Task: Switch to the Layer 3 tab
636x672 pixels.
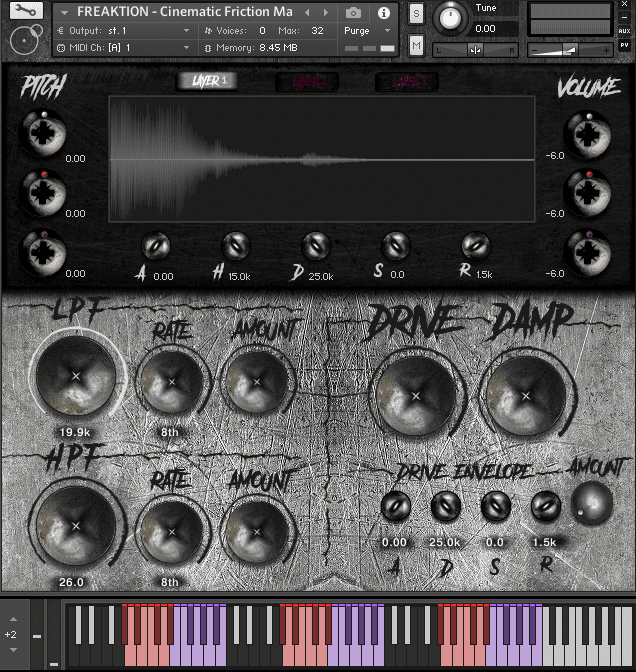Action: coord(407,81)
